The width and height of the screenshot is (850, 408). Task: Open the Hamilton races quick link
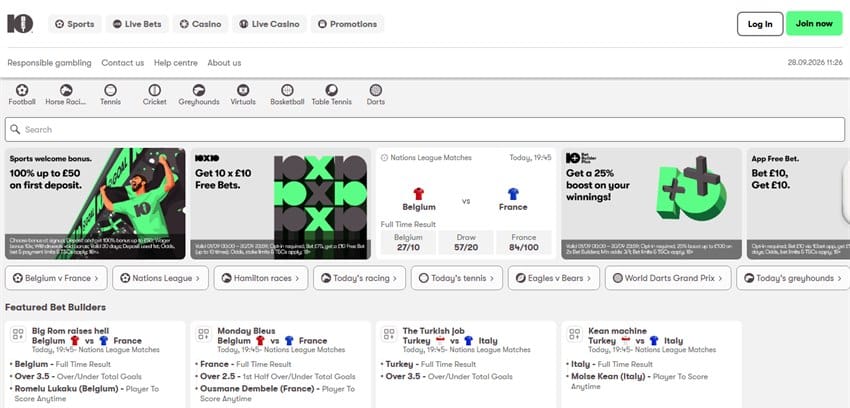[x=261, y=278]
